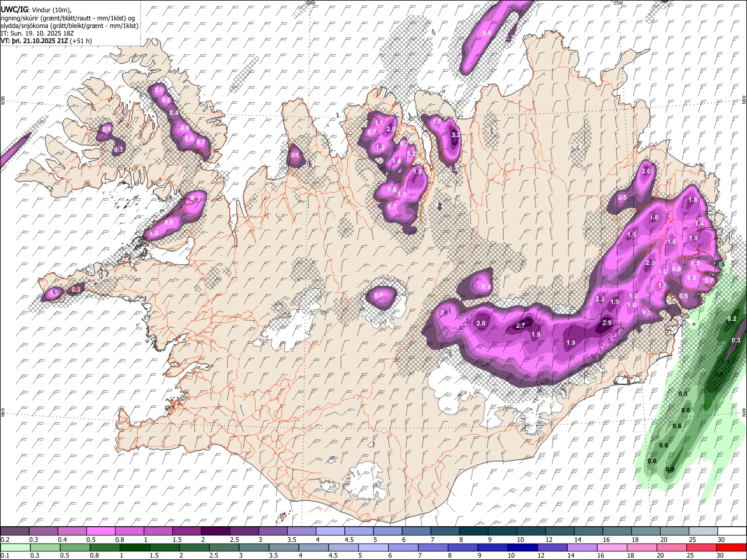Screen dimensions: 747x560
Task: Click the "rigning/skúrir" legend description line
Action: pos(68,18)
